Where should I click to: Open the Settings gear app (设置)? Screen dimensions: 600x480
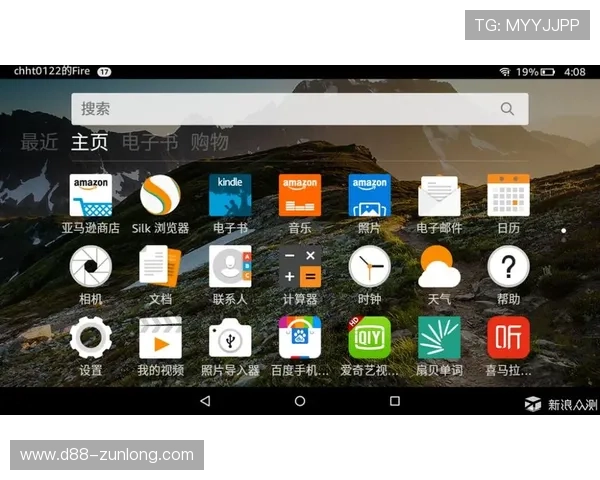pos(90,338)
